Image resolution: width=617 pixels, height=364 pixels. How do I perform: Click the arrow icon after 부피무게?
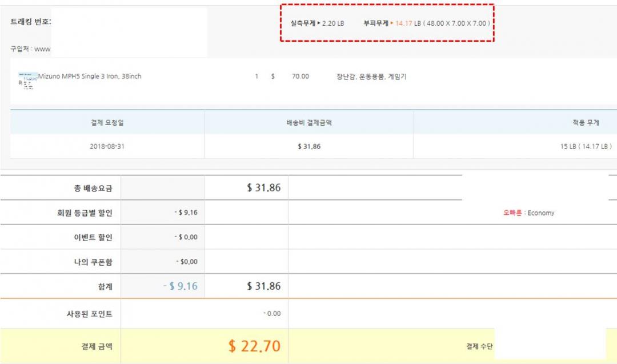click(392, 23)
